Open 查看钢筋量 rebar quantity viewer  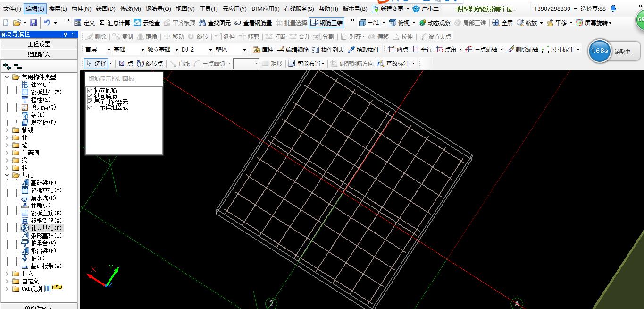(x=253, y=23)
